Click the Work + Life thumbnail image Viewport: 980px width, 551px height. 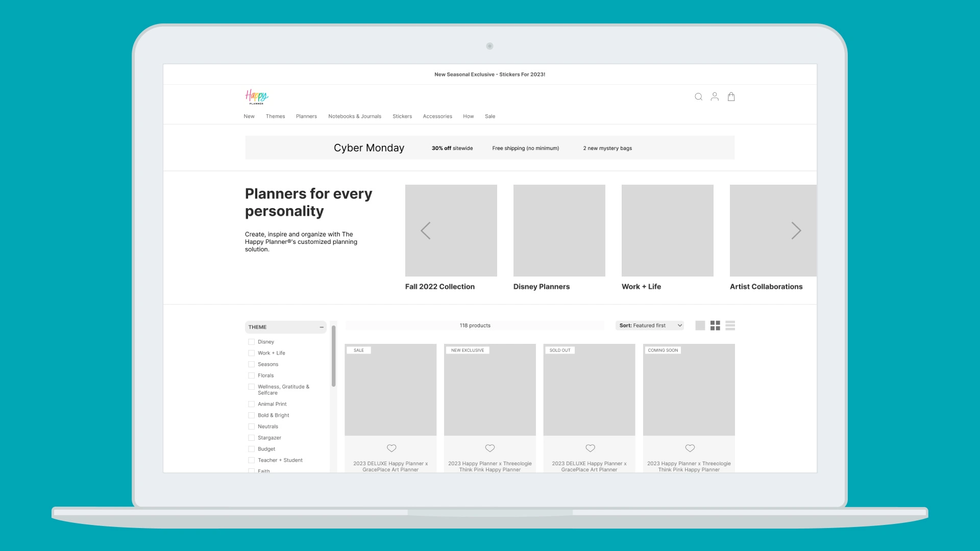[x=668, y=231]
